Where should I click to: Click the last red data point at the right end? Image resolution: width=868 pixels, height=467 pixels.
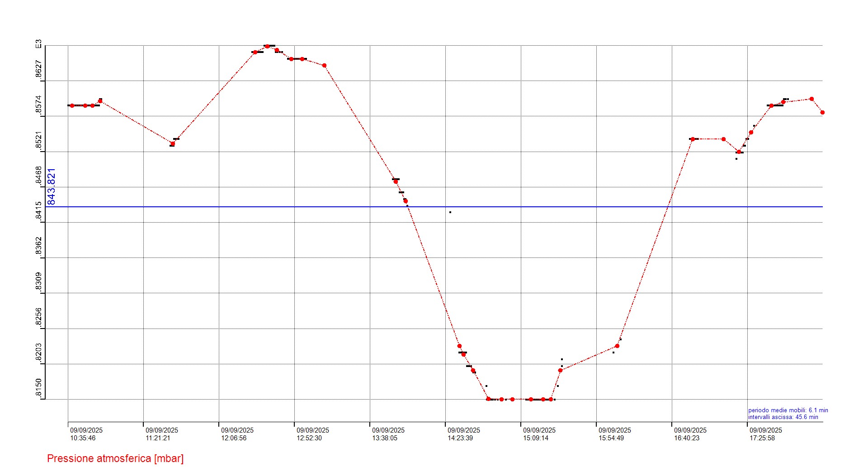(x=822, y=112)
